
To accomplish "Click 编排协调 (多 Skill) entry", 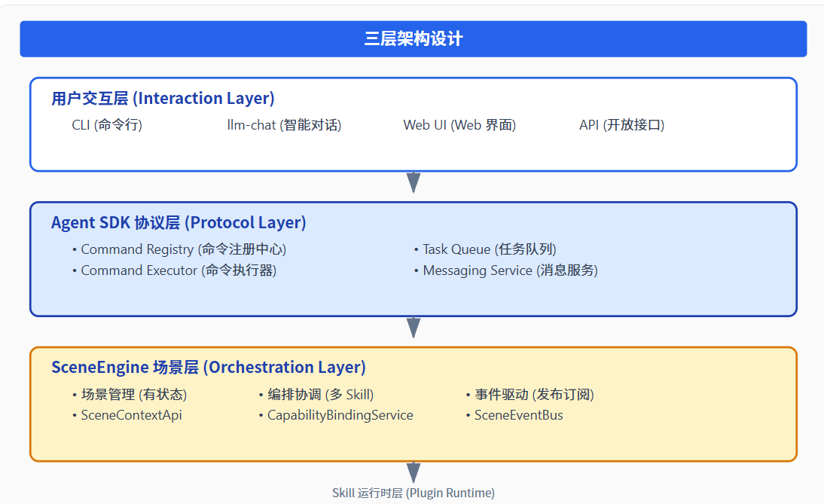I will coord(316,394).
